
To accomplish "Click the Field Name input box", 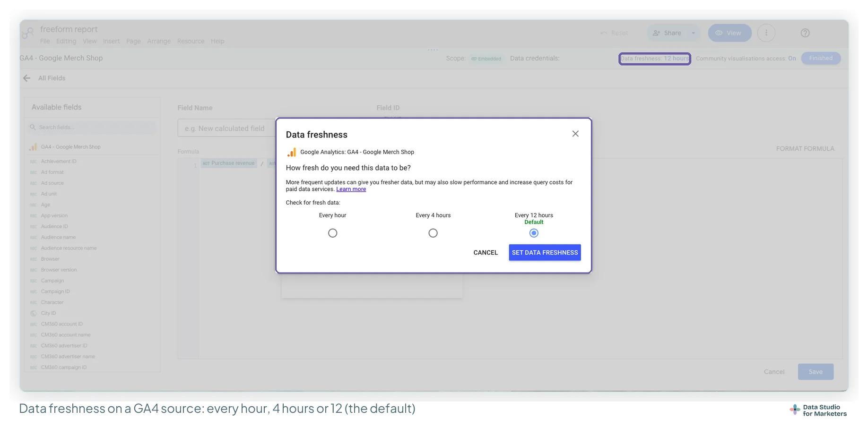I will pos(227,128).
